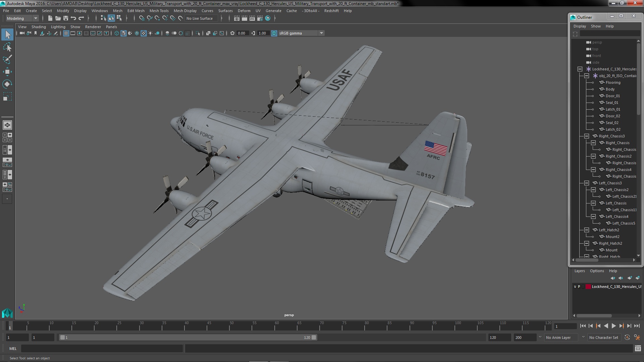This screenshot has height=362, width=644.
Task: Open the Layers menu in layer editor
Action: tap(579, 271)
